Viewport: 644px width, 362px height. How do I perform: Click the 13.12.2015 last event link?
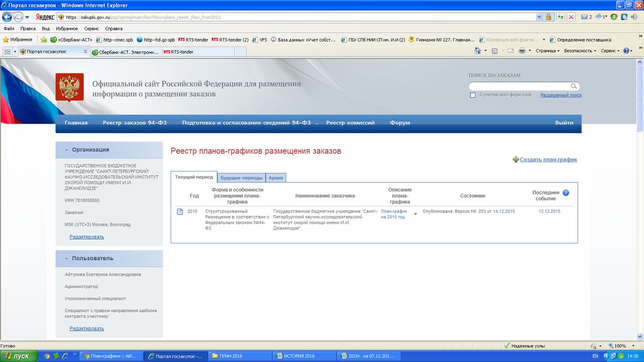tap(549, 211)
